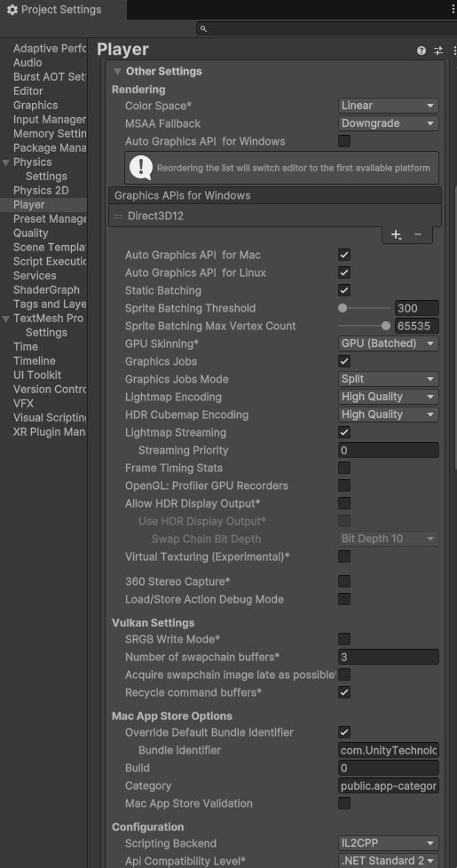Open the Scripting Backend IL2CPP dropdown
Viewport: 457px width, 868px height.
pyautogui.click(x=389, y=843)
